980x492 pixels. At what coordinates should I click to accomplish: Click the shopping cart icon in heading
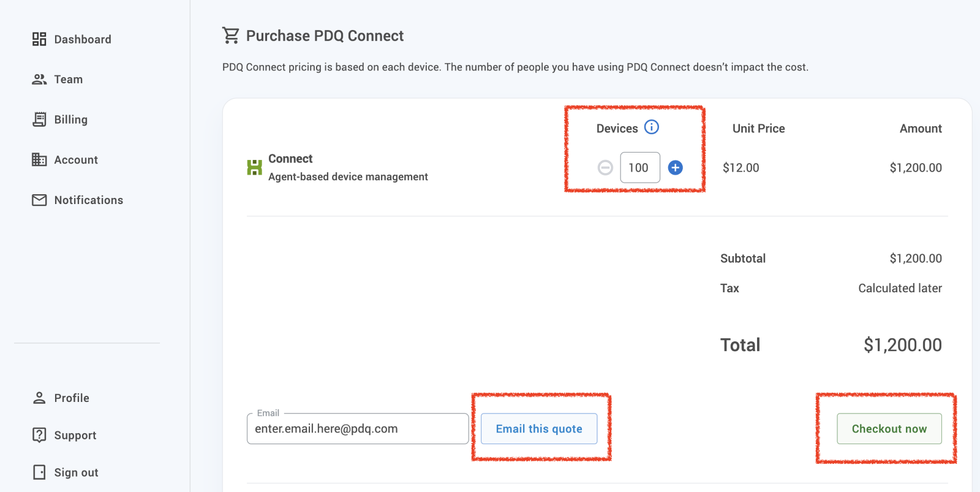click(x=231, y=36)
